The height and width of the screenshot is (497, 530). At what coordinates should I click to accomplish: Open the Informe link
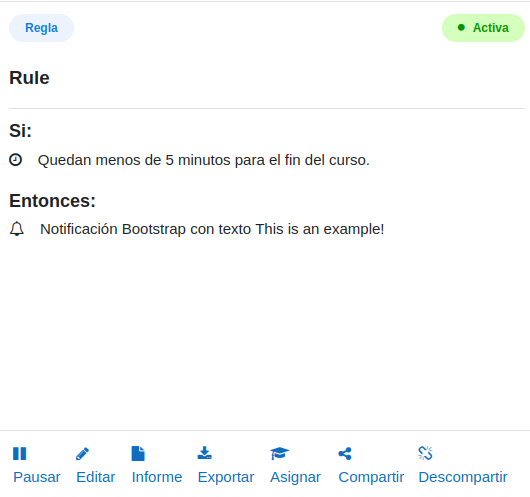(x=157, y=477)
